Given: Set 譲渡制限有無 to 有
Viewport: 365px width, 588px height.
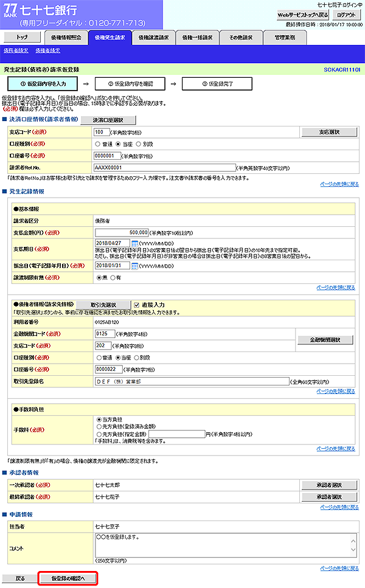Looking at the screenshot, I should click(113, 278).
